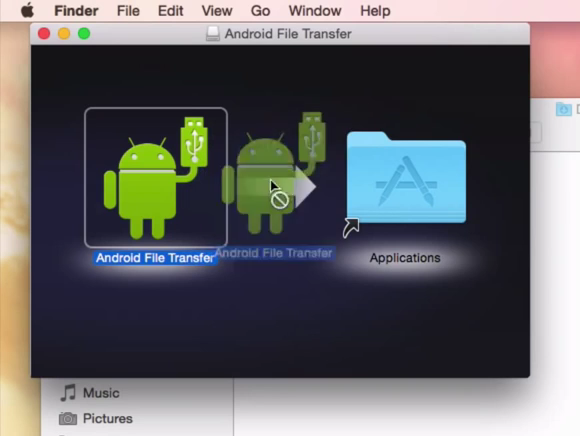Click the Applications folder label text
580x436 pixels.
tap(405, 258)
